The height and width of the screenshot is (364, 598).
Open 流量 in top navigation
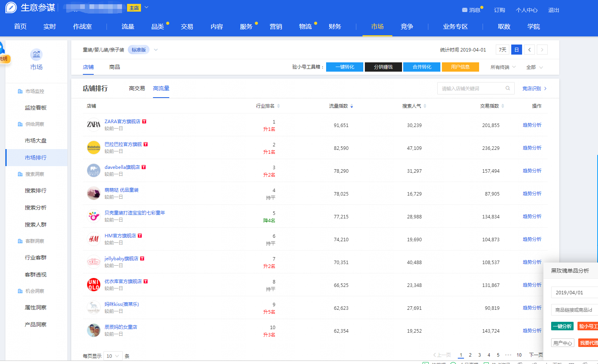128,27
